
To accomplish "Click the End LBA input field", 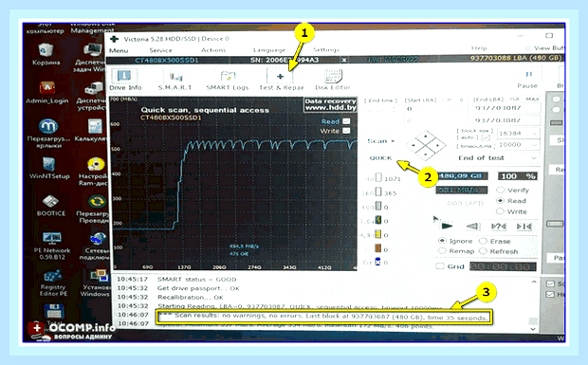I will coord(505,108).
